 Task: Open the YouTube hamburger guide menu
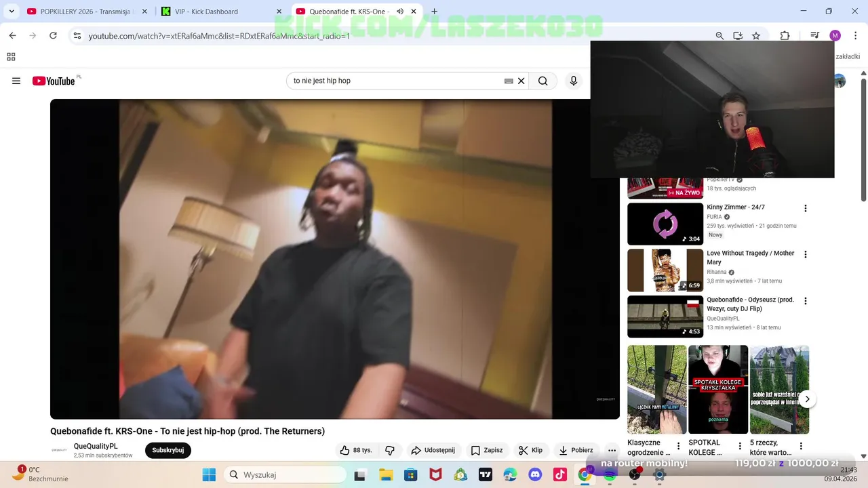click(x=16, y=81)
